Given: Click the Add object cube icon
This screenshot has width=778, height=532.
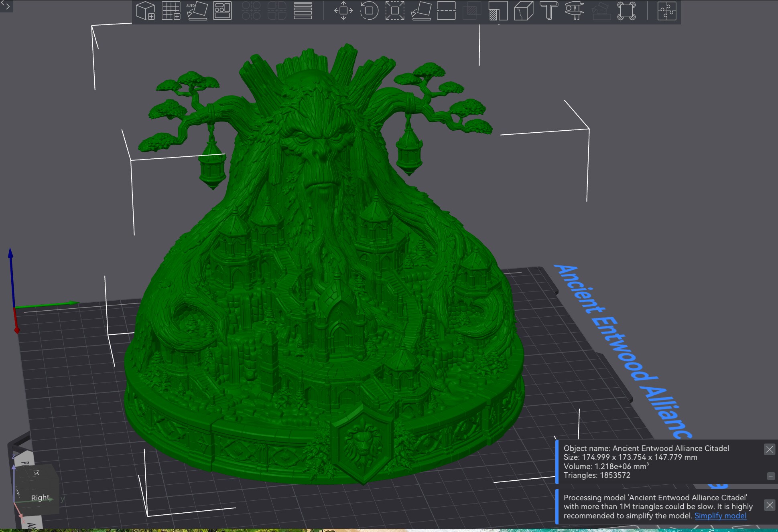Looking at the screenshot, I should [145, 11].
